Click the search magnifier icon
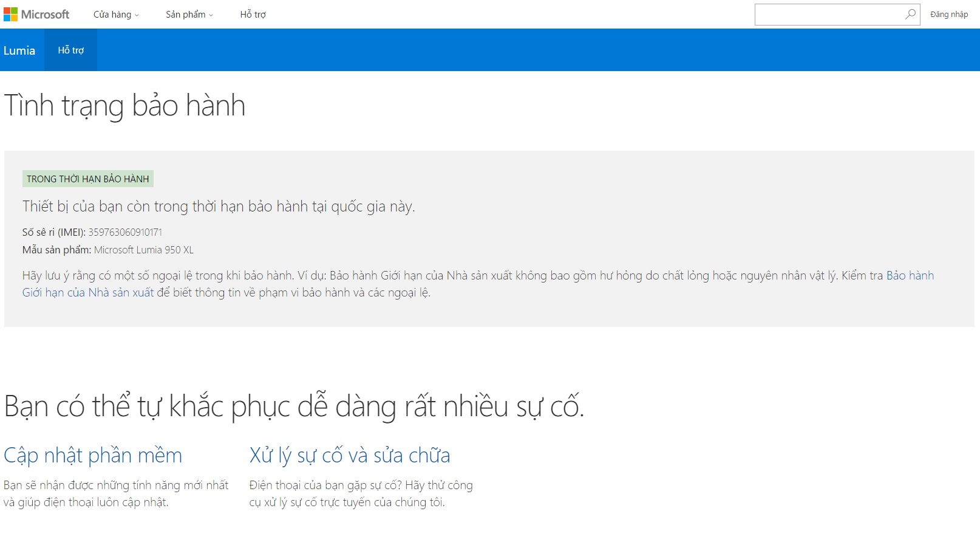 tap(910, 14)
